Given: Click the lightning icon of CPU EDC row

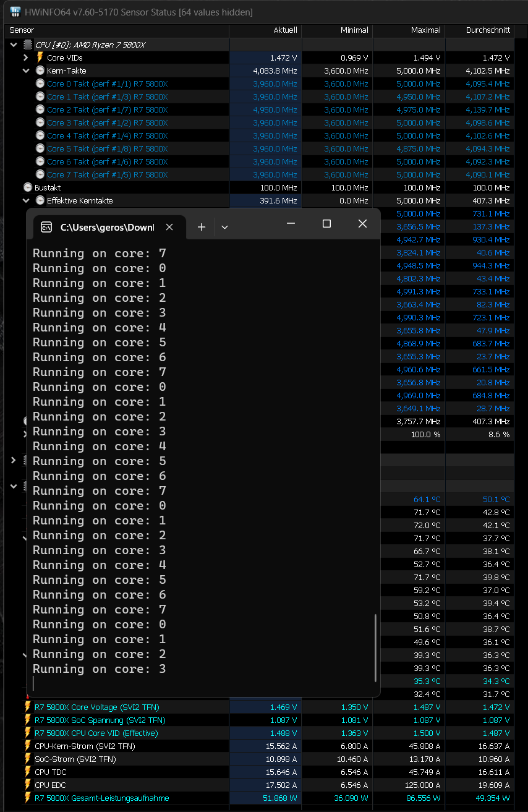Looking at the screenshot, I should [28, 785].
